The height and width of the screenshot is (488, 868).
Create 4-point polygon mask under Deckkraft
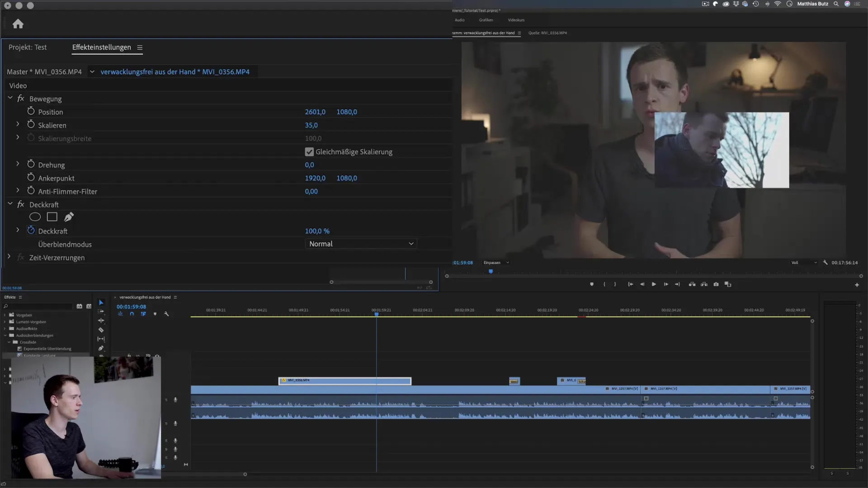coord(52,217)
